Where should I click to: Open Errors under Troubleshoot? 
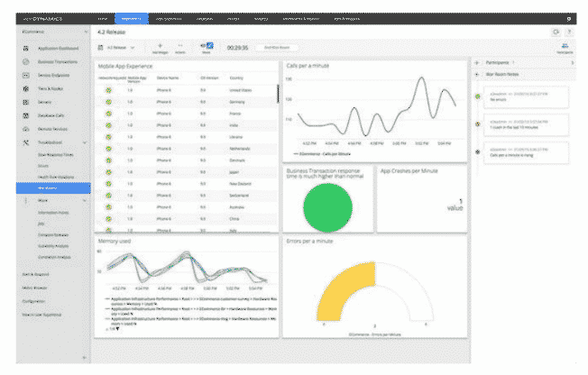point(43,166)
